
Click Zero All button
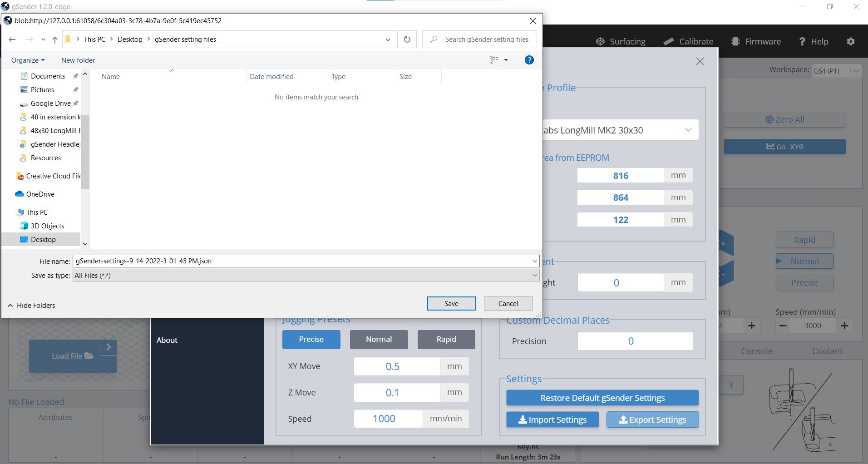[784, 119]
